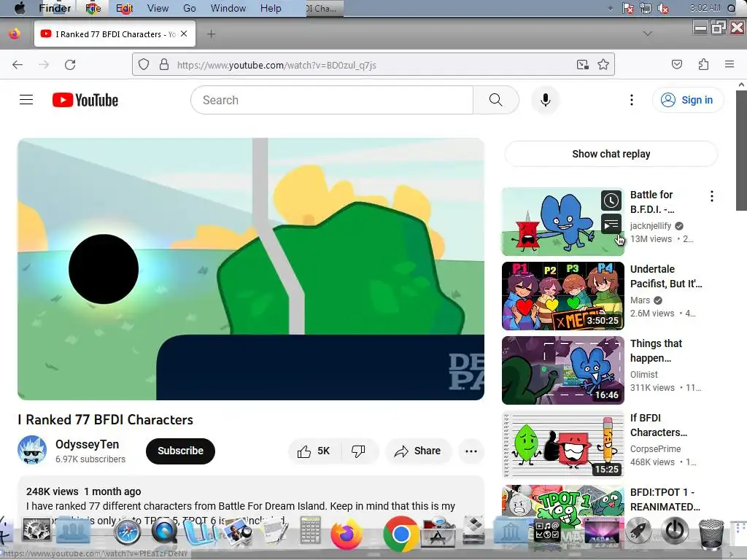Open the Finder menu

(x=55, y=8)
